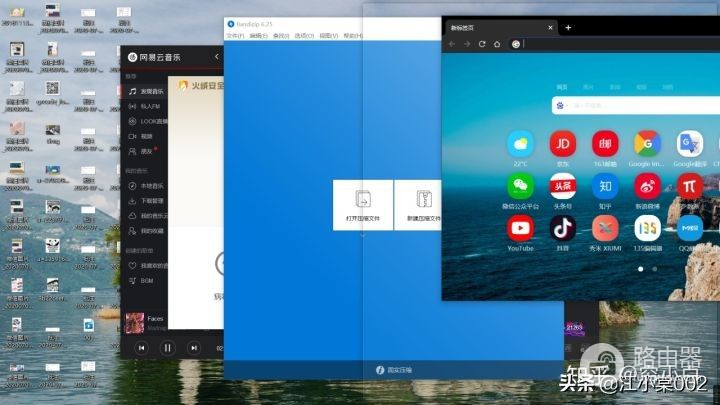Click Bandizip 打开压缩文件 button

coord(363,205)
